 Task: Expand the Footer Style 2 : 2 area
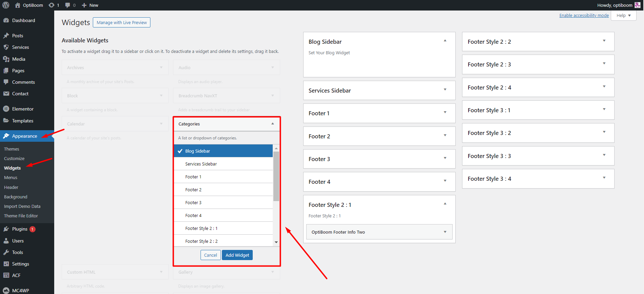click(604, 41)
